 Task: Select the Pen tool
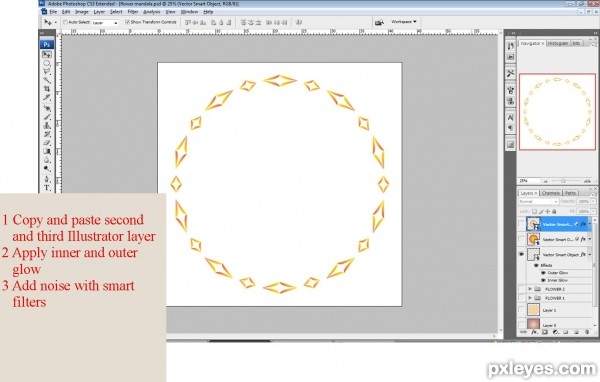(x=47, y=179)
